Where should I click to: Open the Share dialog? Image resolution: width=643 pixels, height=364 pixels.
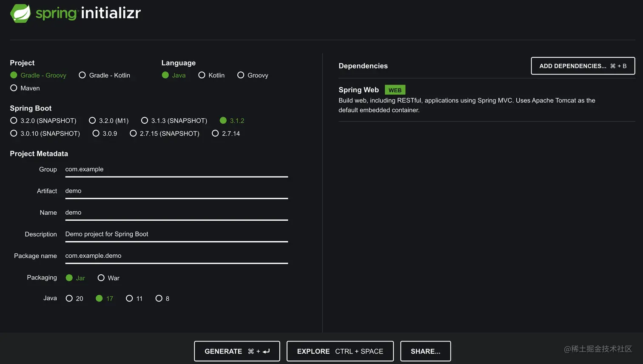[x=426, y=351]
